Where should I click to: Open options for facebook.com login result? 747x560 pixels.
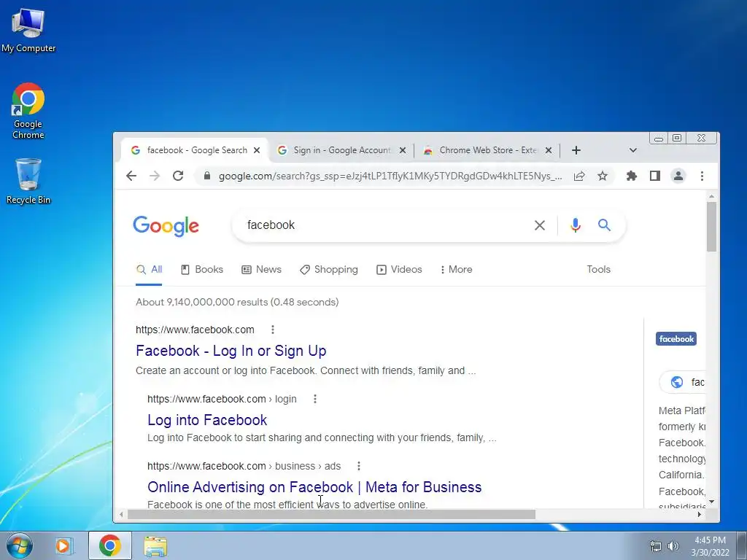pos(315,399)
